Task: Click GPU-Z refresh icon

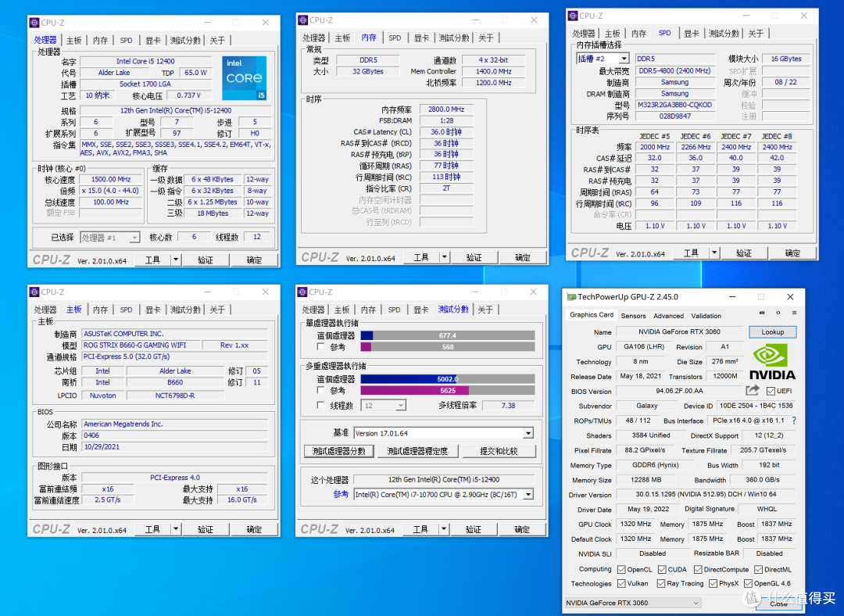Action: click(x=778, y=313)
